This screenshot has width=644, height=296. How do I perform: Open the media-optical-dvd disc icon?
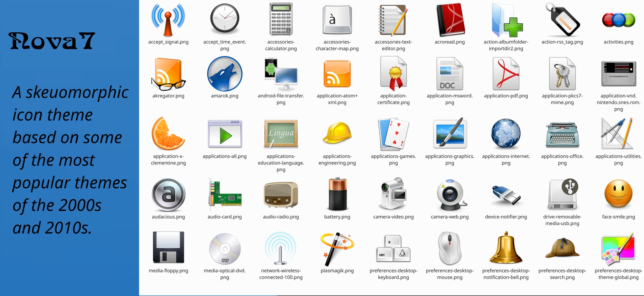point(224,248)
